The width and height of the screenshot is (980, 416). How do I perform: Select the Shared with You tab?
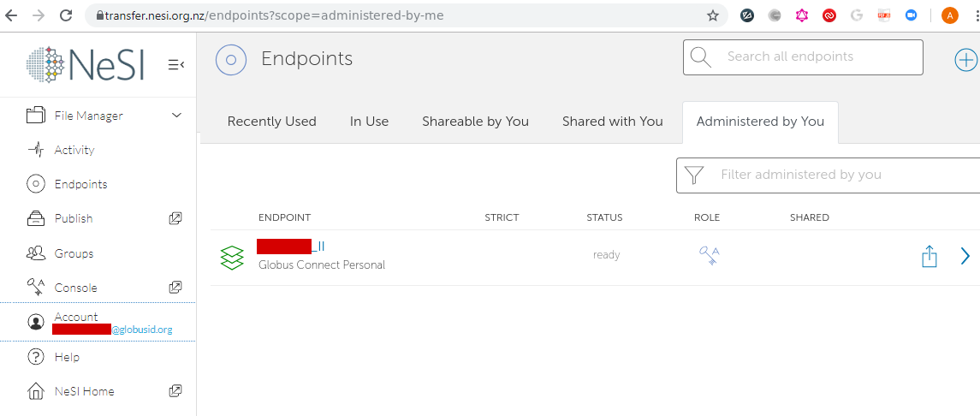(x=612, y=122)
